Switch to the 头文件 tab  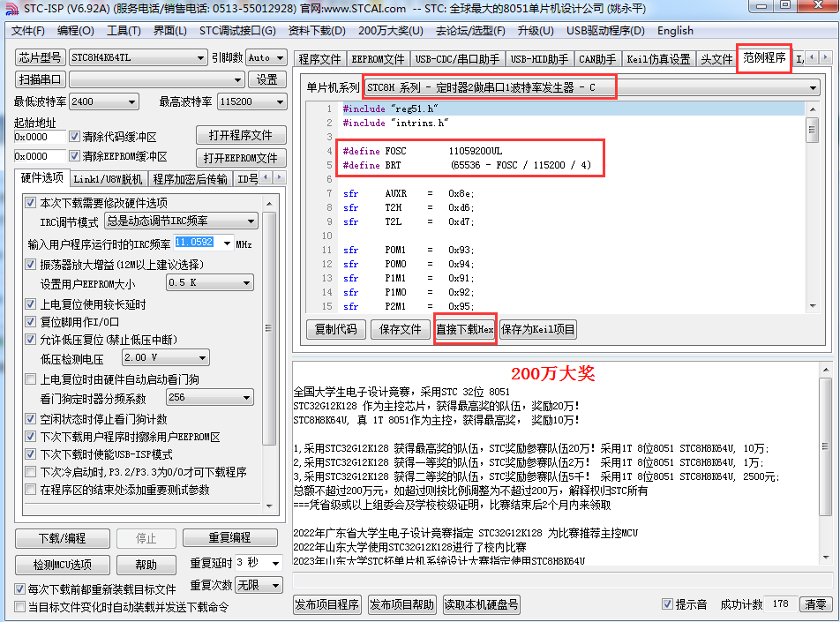coord(716,59)
